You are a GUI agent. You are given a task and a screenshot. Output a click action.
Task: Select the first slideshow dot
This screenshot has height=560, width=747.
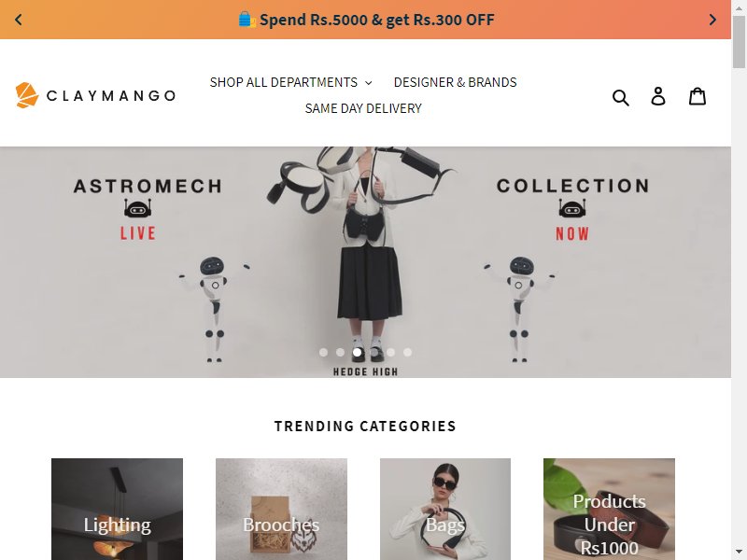point(323,352)
